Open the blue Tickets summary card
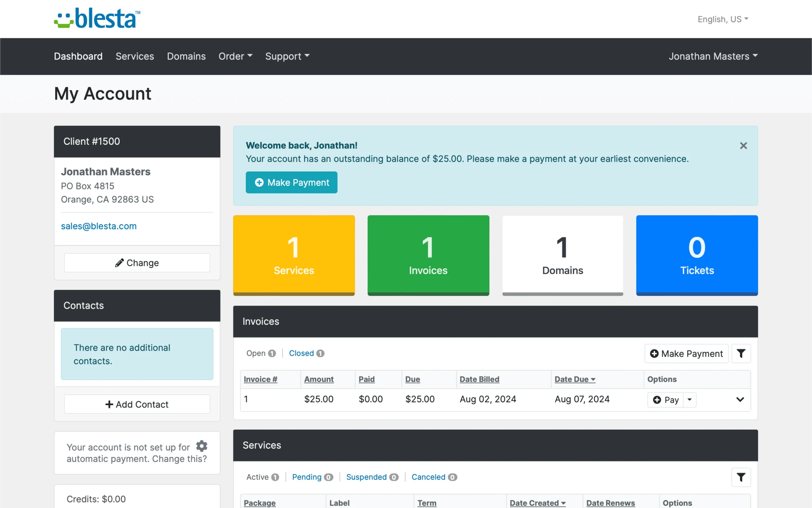 pyautogui.click(x=697, y=255)
